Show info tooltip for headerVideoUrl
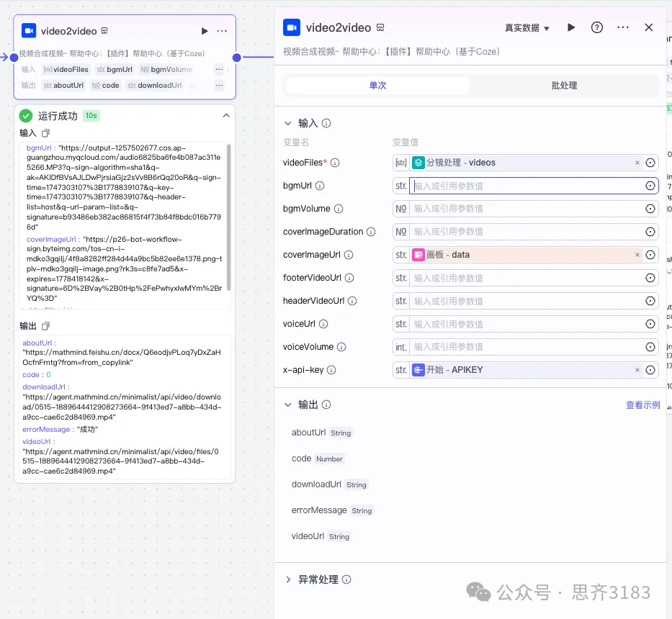Screen dimensions: 672x619 (352, 301)
